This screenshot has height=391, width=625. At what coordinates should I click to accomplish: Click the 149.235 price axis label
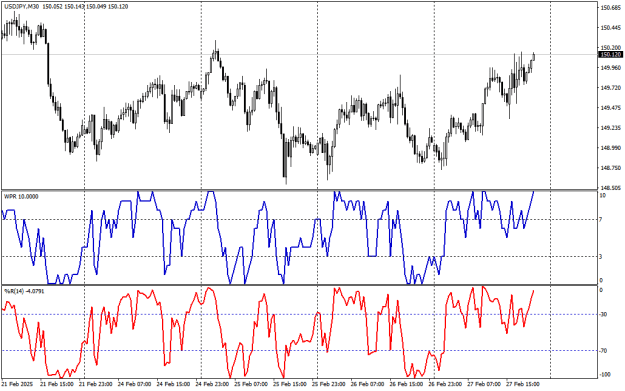point(611,128)
